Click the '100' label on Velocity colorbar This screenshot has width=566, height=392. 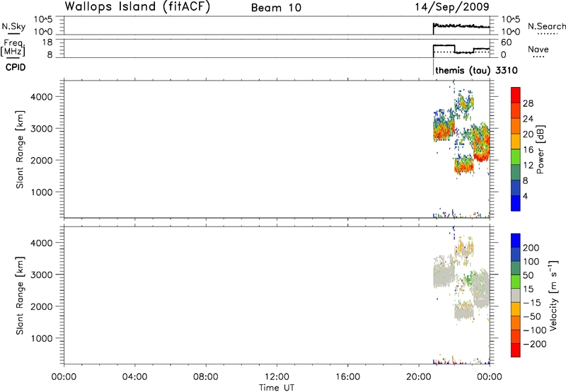click(x=531, y=262)
